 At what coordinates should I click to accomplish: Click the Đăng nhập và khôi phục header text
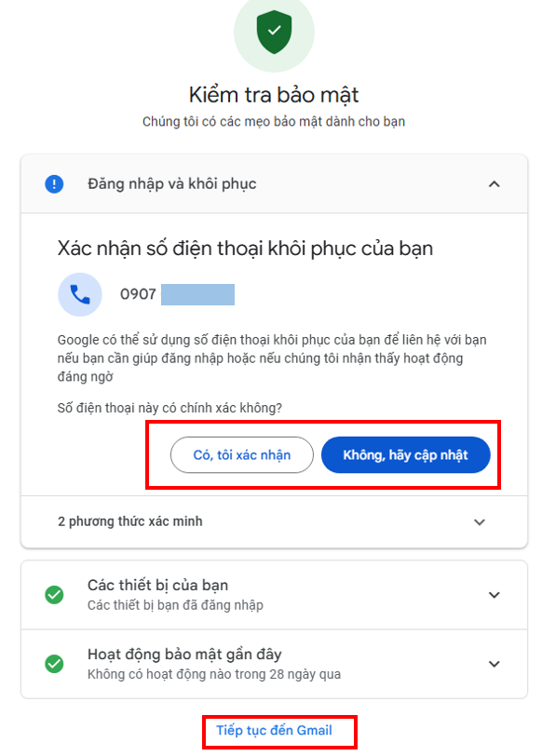coord(171,183)
